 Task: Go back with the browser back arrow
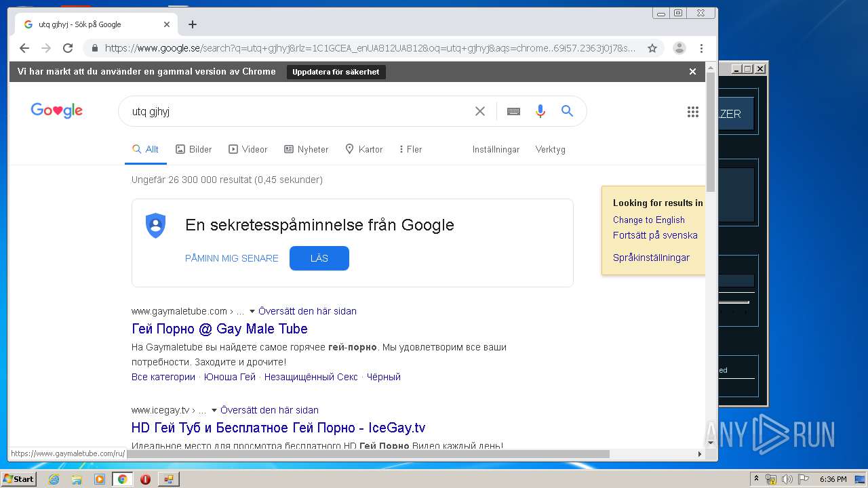pos(24,48)
